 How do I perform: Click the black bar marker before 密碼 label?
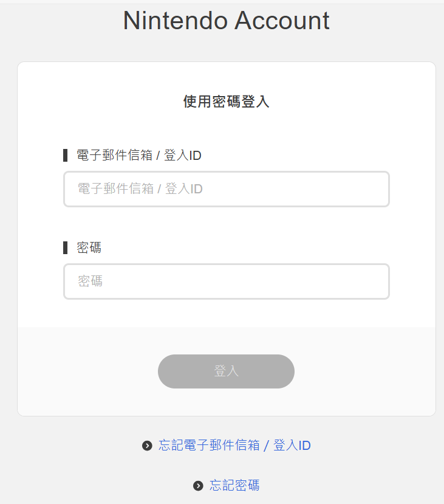(66, 247)
